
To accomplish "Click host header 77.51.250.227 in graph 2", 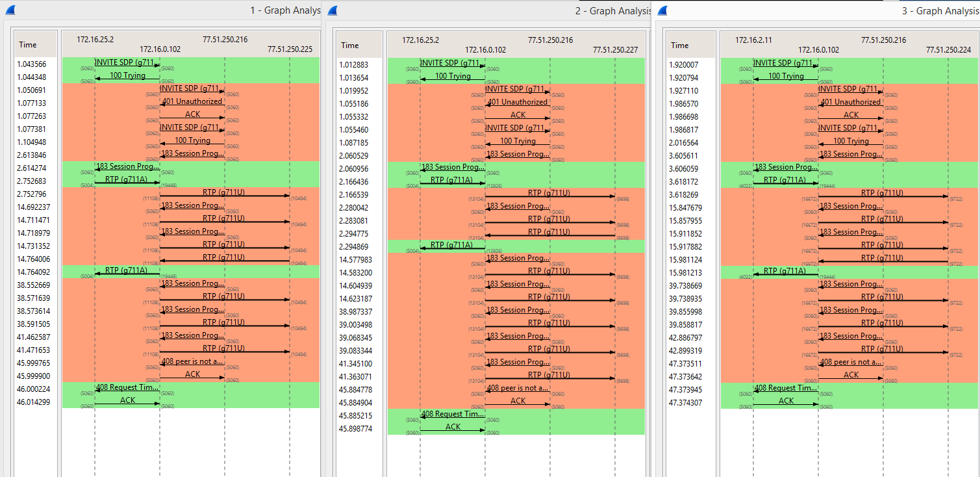I will (x=614, y=49).
